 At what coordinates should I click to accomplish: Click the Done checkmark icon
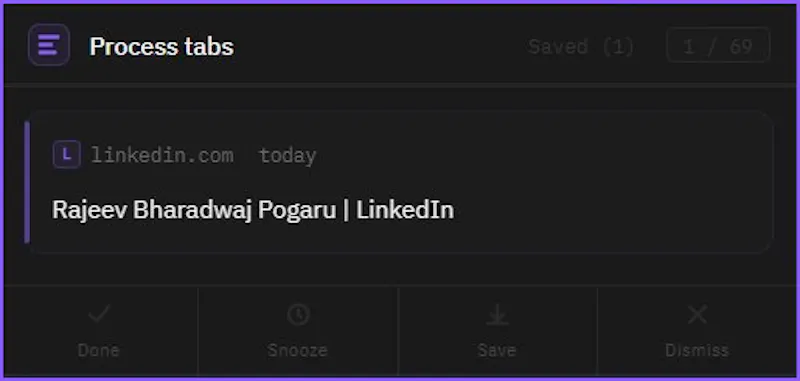tap(99, 314)
